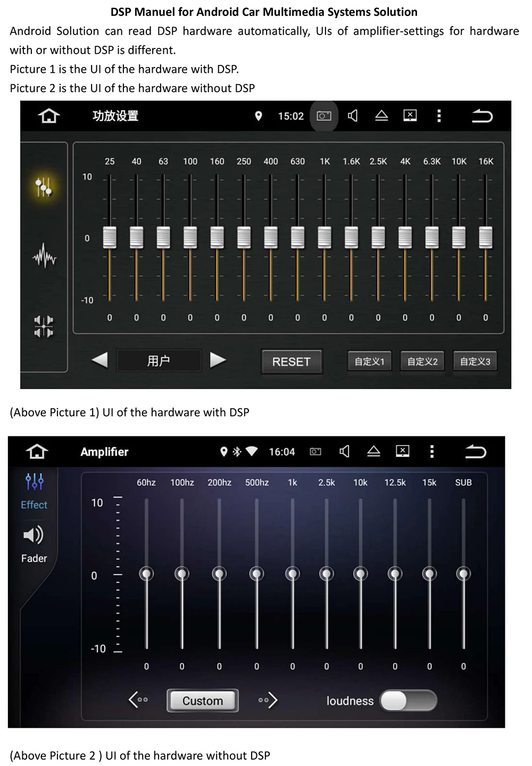Click the SUB slider knob
532x766 pixels.
pos(463,574)
